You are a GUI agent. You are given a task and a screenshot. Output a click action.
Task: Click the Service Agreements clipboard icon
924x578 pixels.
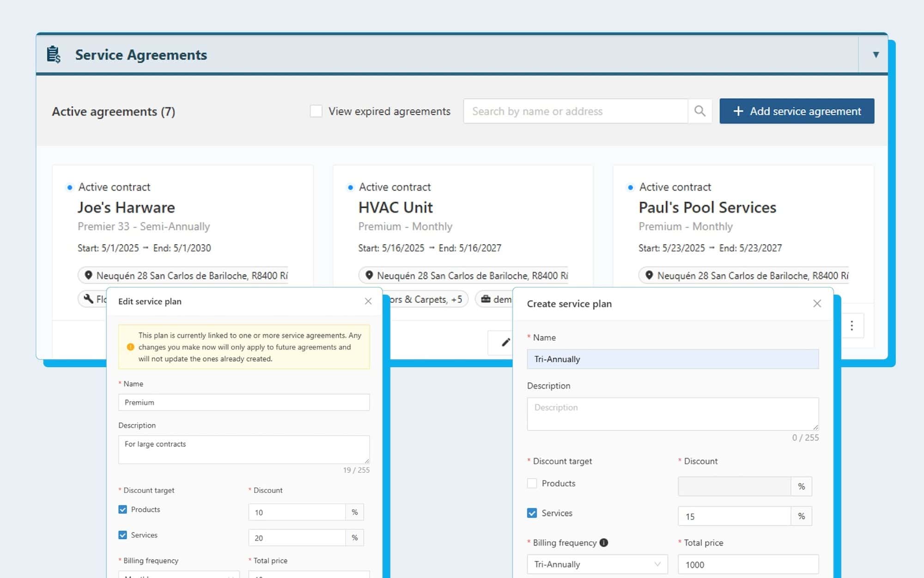54,54
